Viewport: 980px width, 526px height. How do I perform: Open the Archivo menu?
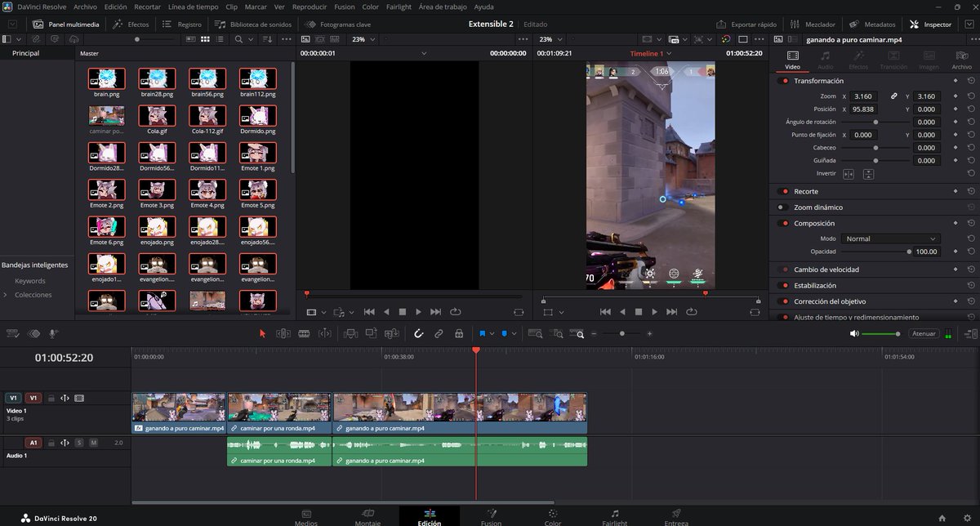pyautogui.click(x=85, y=7)
